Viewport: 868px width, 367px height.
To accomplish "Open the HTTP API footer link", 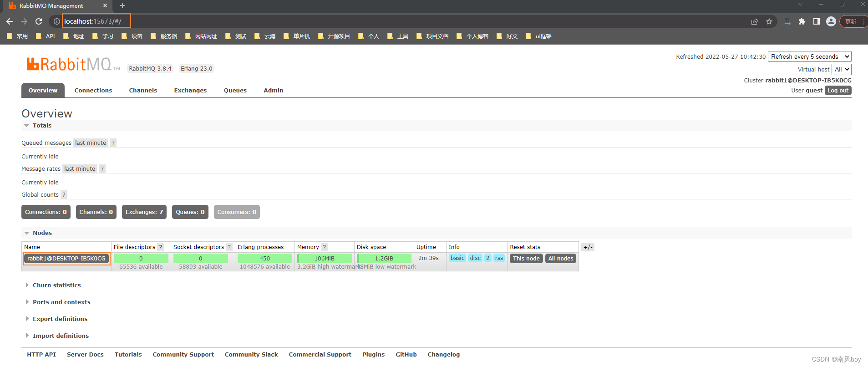I will coord(41,355).
